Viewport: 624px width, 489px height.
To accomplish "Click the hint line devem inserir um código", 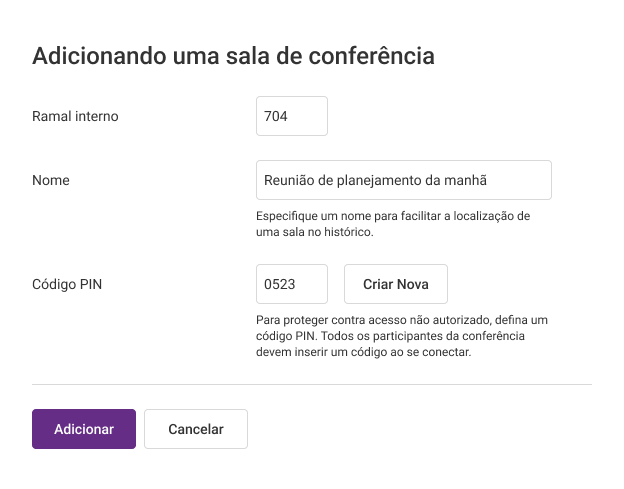I will click(363, 352).
